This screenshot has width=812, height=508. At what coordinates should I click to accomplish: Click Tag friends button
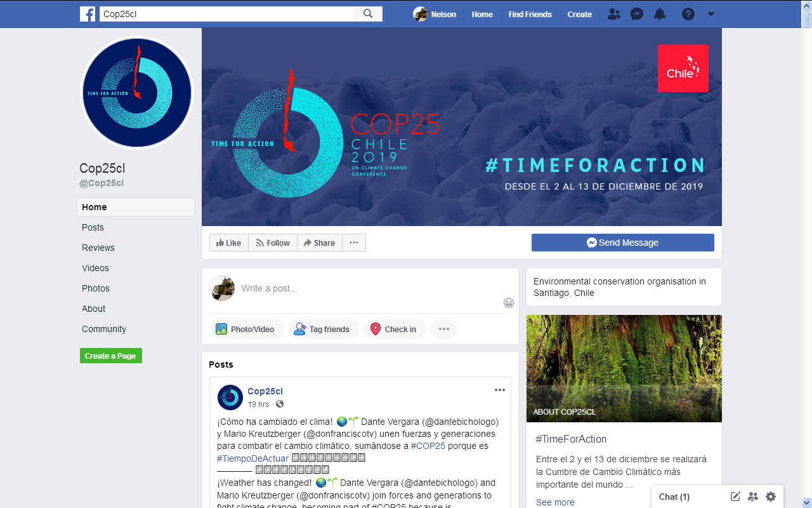tap(323, 329)
